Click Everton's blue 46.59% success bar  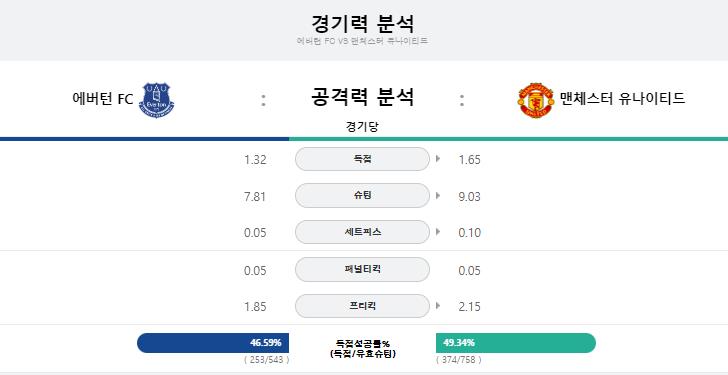tap(213, 343)
